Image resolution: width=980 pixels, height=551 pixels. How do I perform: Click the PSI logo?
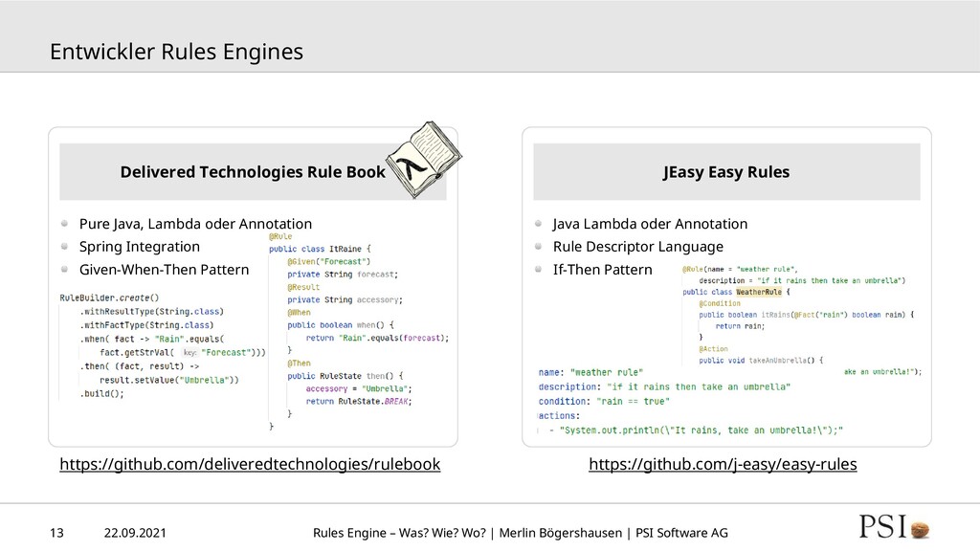click(x=882, y=527)
